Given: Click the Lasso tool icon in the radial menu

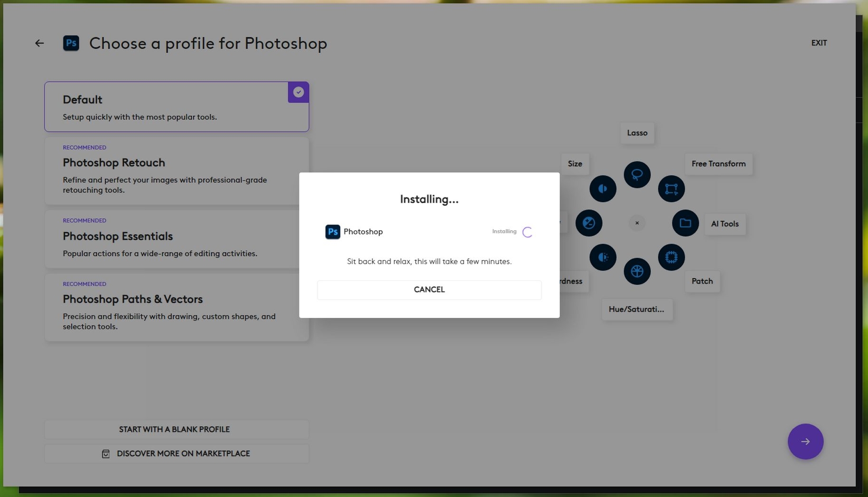Looking at the screenshot, I should [x=637, y=175].
